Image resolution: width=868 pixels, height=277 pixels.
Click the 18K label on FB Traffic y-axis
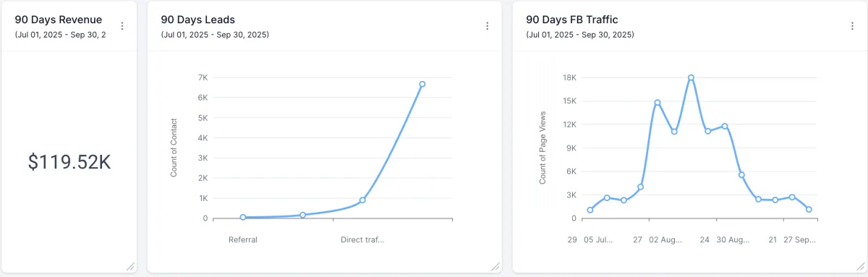(x=569, y=77)
